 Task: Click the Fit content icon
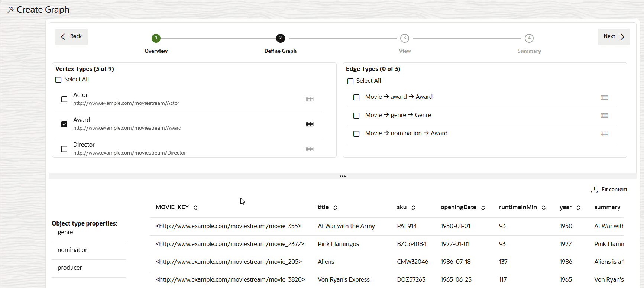tap(594, 190)
